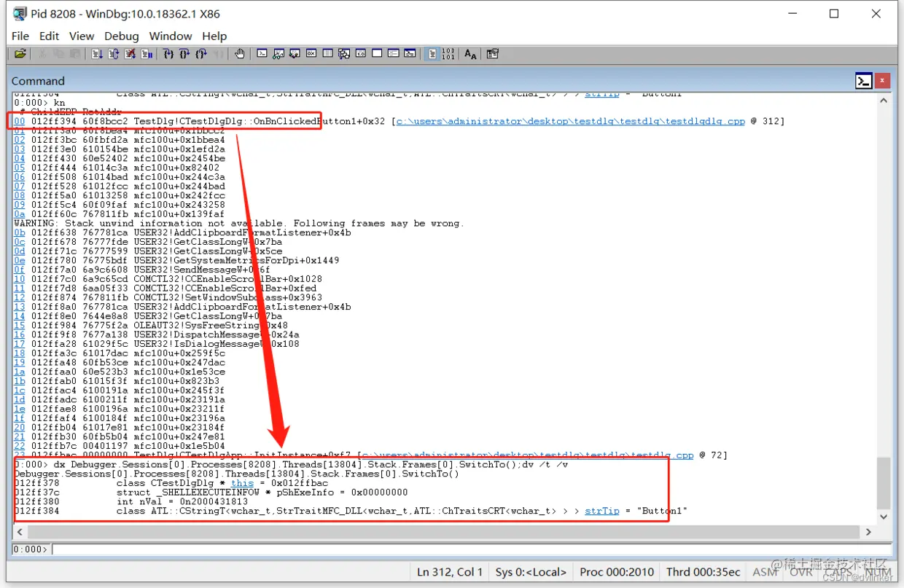This screenshot has height=588, width=904.
Task: Click the Restart debugging toolbar icon
Action: (114, 54)
